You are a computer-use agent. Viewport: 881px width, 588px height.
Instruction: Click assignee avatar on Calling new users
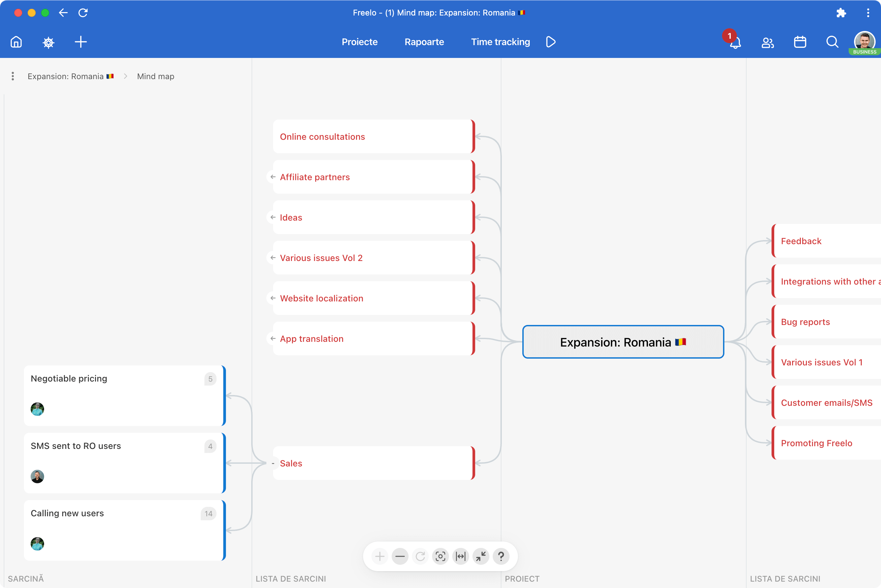coord(37,544)
